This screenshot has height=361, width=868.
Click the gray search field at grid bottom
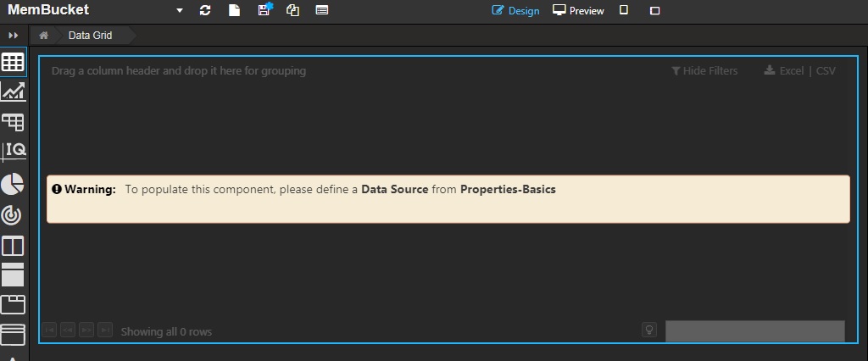click(x=755, y=331)
